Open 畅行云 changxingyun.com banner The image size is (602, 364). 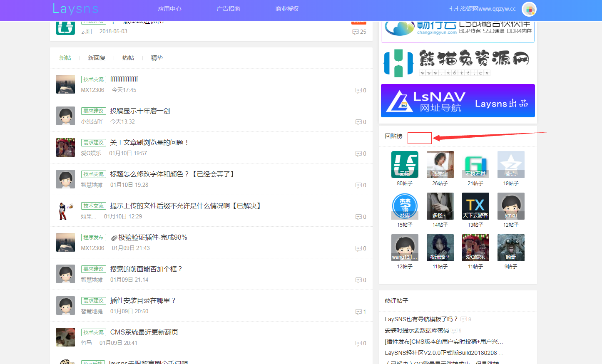pos(458,31)
